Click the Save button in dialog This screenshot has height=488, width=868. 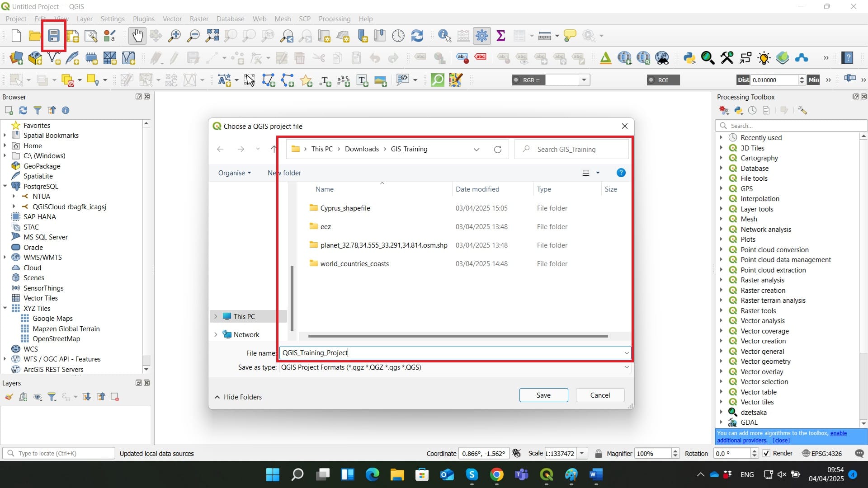click(x=543, y=395)
